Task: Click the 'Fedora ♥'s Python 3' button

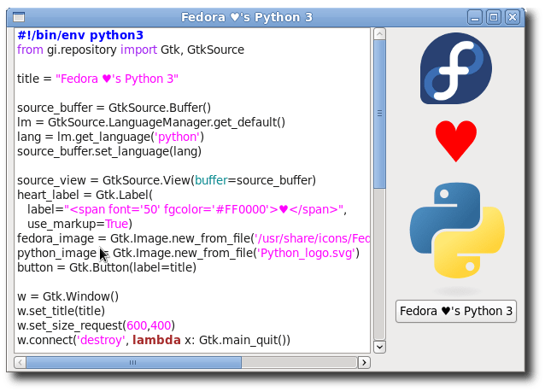Action: click(455, 311)
